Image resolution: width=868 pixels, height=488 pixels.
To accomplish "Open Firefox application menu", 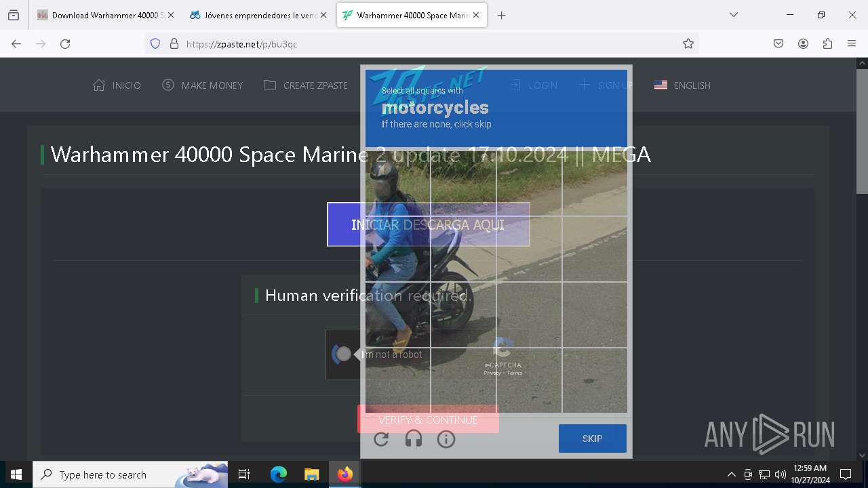I will click(x=852, y=43).
